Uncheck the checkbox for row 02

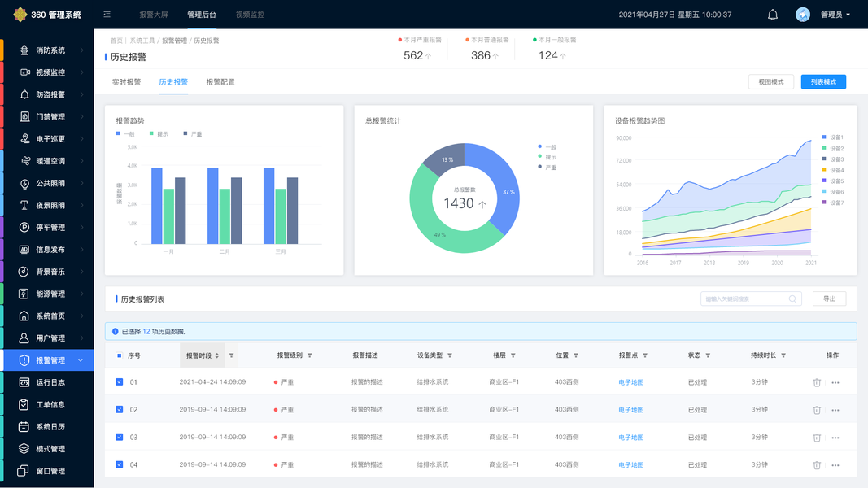pyautogui.click(x=119, y=409)
